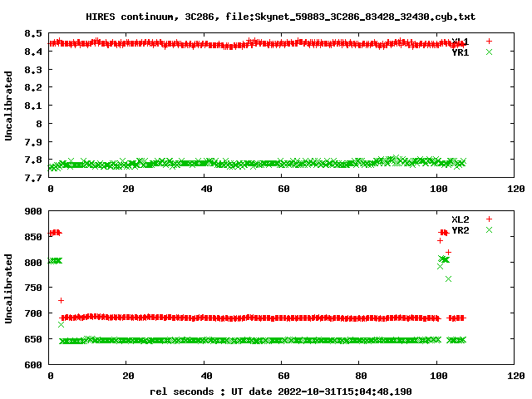Click the 650 y-axis tick label
The image size is (532, 399).
click(x=33, y=339)
